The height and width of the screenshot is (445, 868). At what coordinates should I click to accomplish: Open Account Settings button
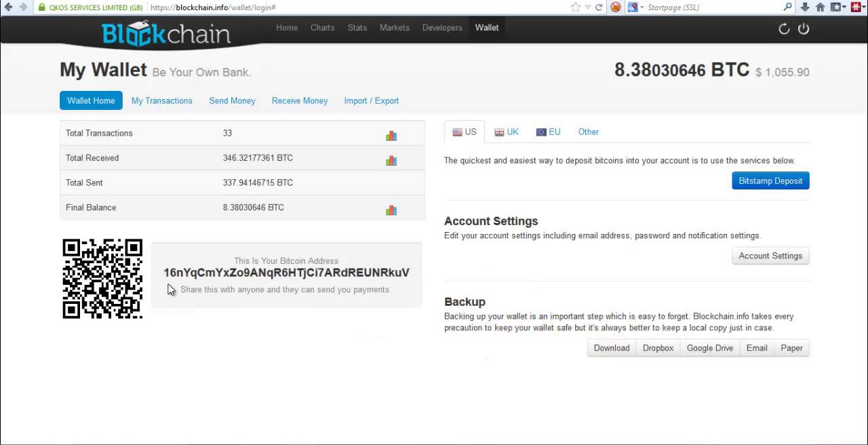tap(770, 256)
